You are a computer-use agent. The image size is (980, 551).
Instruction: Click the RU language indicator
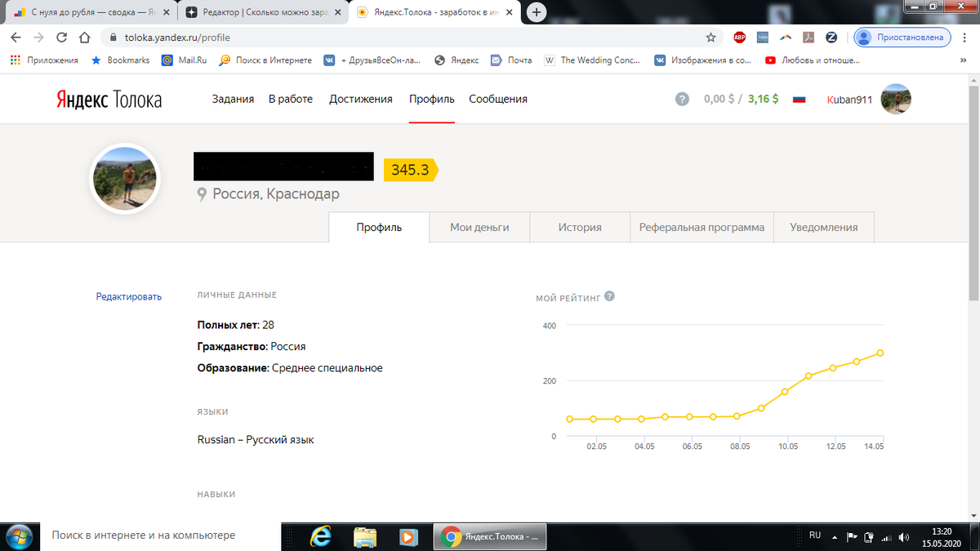click(x=815, y=535)
